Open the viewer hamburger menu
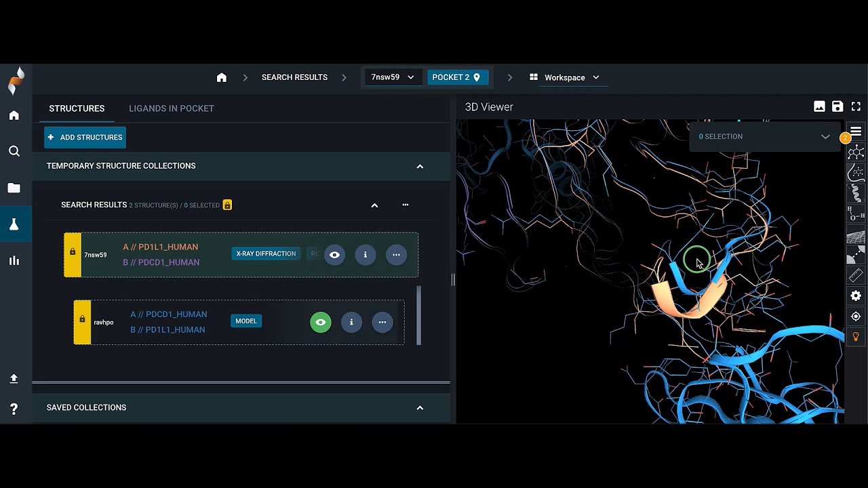Viewport: 868px width, 488px height. [x=856, y=131]
